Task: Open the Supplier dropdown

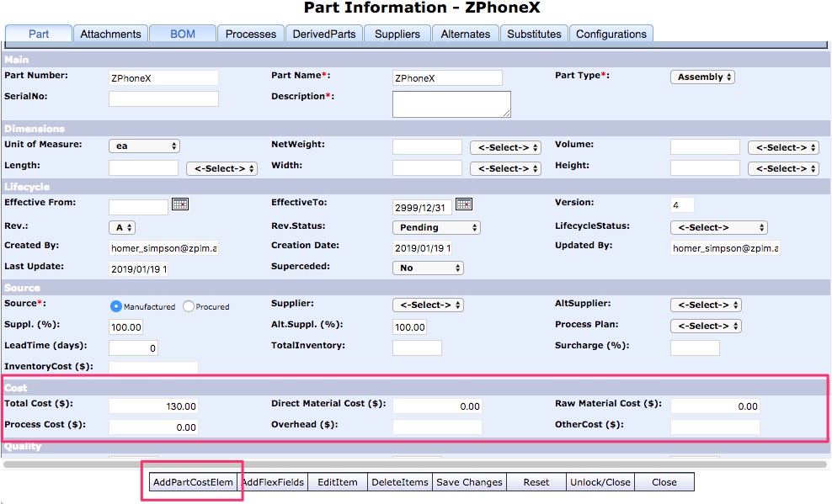Action: click(x=428, y=305)
